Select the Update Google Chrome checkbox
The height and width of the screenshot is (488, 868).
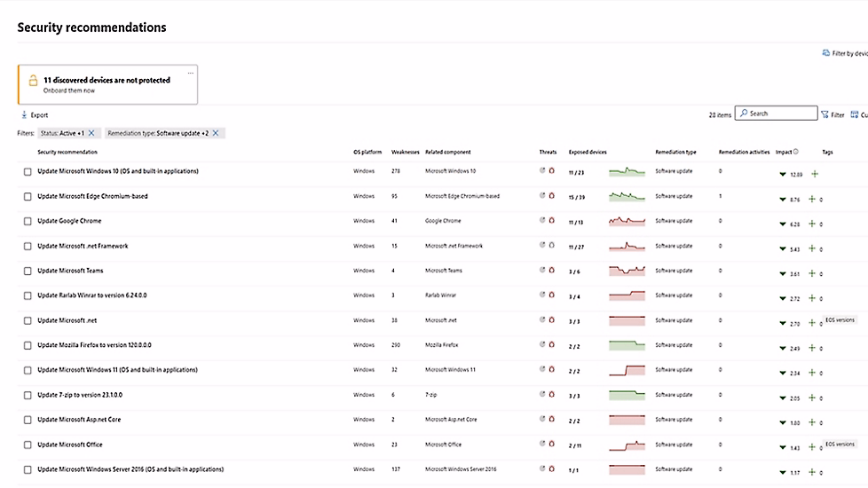tap(28, 221)
